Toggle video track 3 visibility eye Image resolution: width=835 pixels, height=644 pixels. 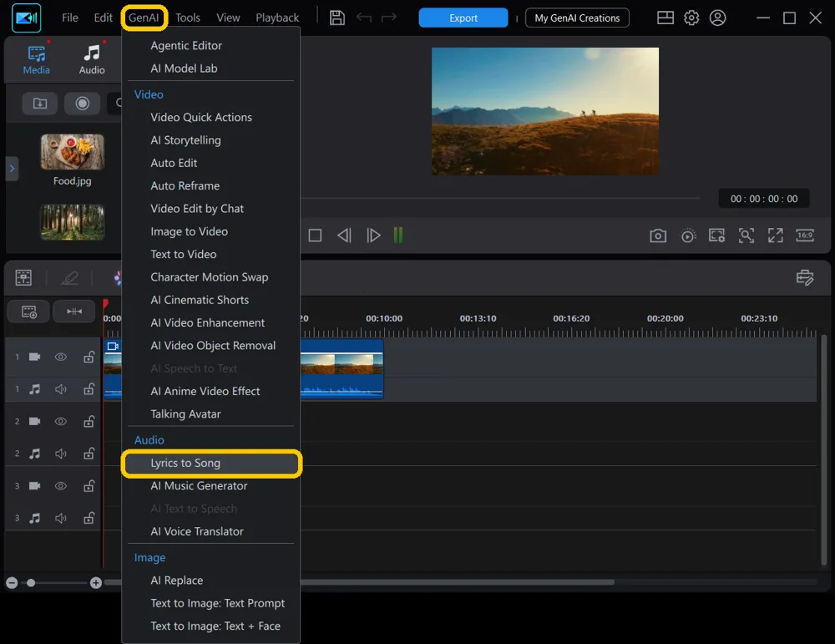coord(61,486)
